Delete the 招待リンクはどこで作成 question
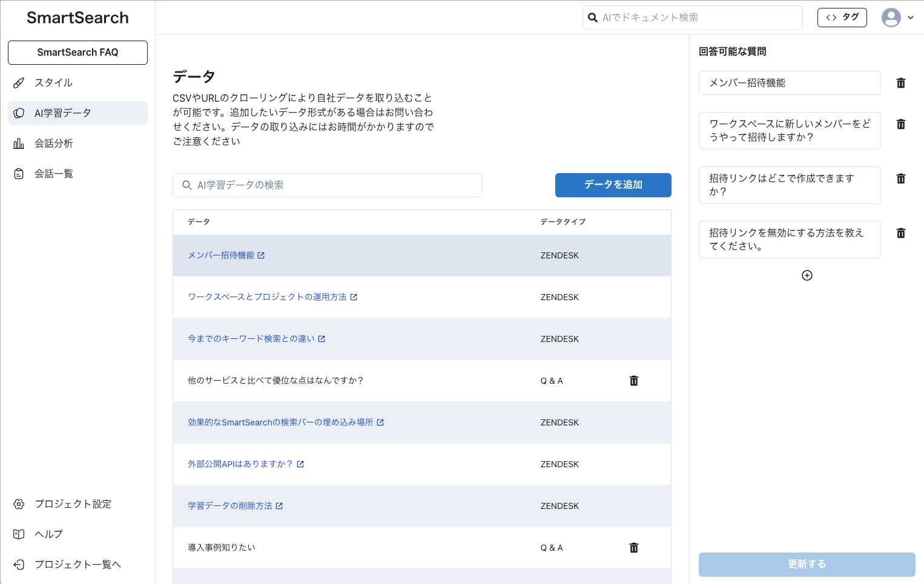924x584 pixels. click(x=901, y=179)
